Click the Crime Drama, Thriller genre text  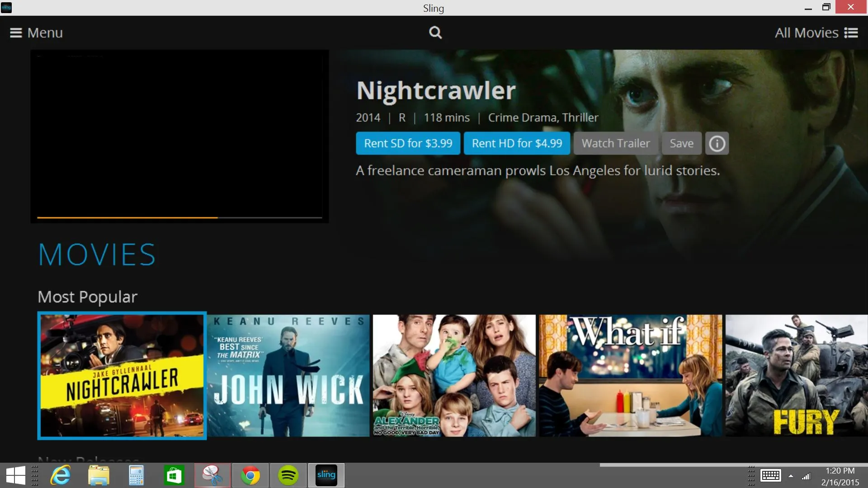(x=543, y=118)
